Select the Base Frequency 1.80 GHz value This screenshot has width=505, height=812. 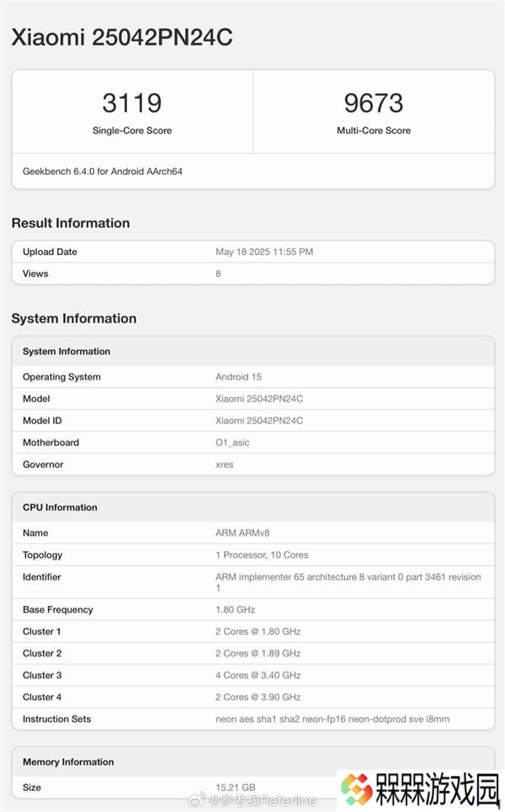pos(235,609)
